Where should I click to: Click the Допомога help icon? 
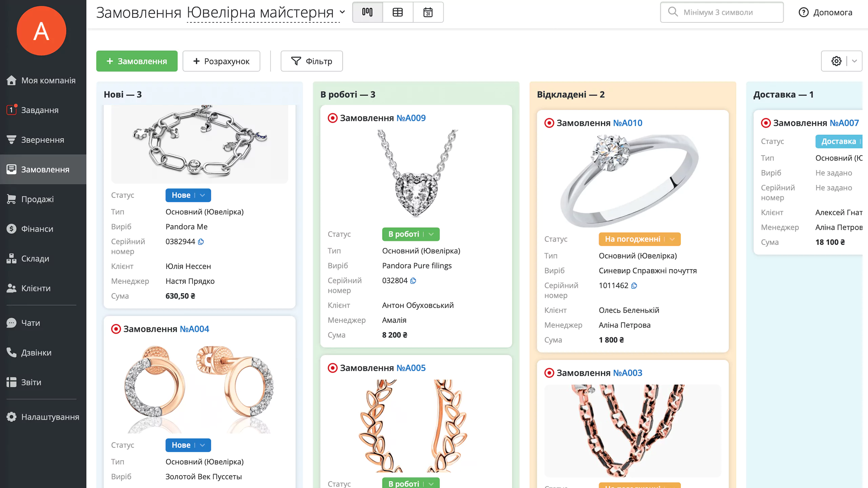tap(804, 12)
